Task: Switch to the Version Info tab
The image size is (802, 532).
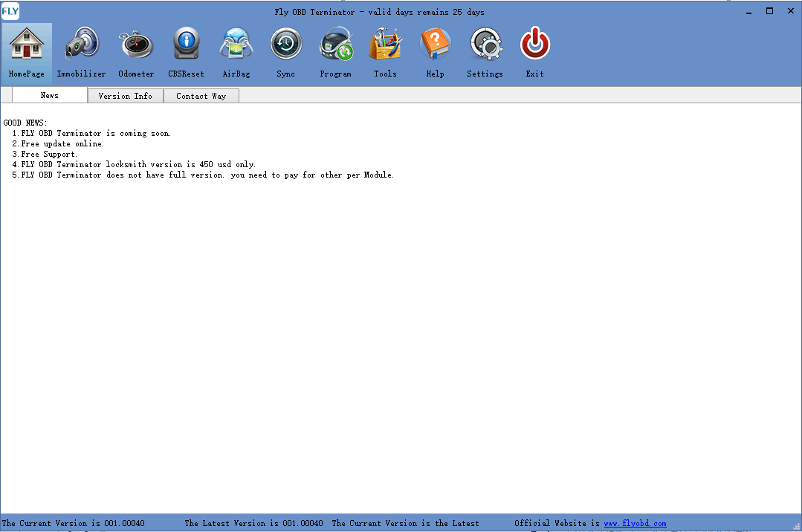Action: click(x=126, y=96)
